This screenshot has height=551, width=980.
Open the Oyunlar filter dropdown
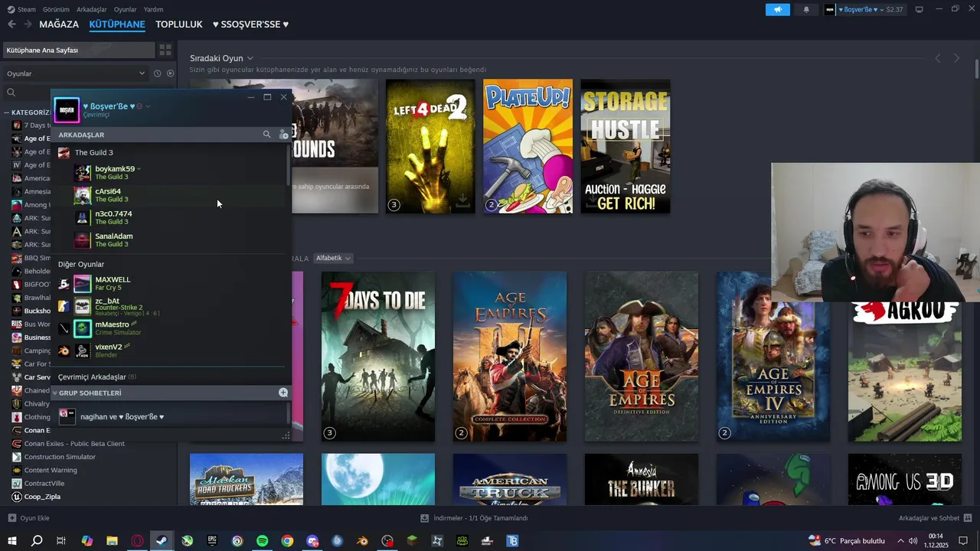[x=76, y=73]
